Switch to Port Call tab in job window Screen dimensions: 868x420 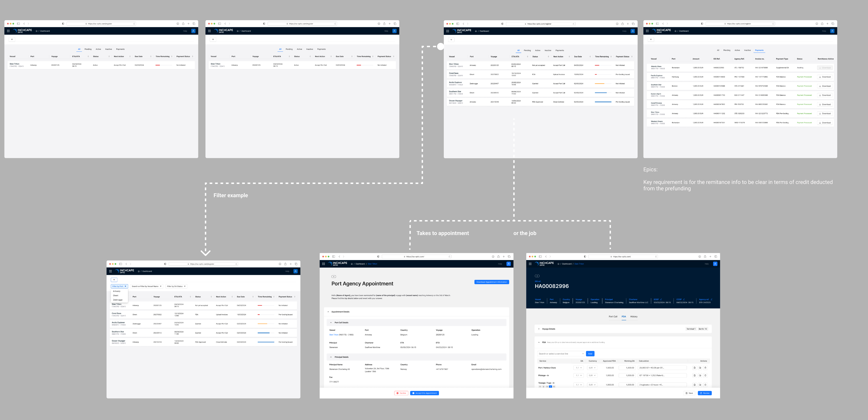(613, 316)
